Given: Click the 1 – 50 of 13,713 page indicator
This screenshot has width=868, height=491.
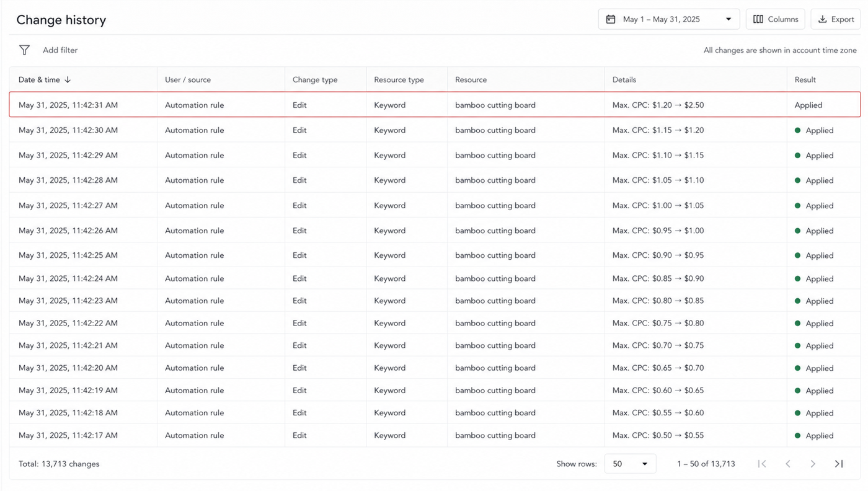Looking at the screenshot, I should [x=706, y=464].
